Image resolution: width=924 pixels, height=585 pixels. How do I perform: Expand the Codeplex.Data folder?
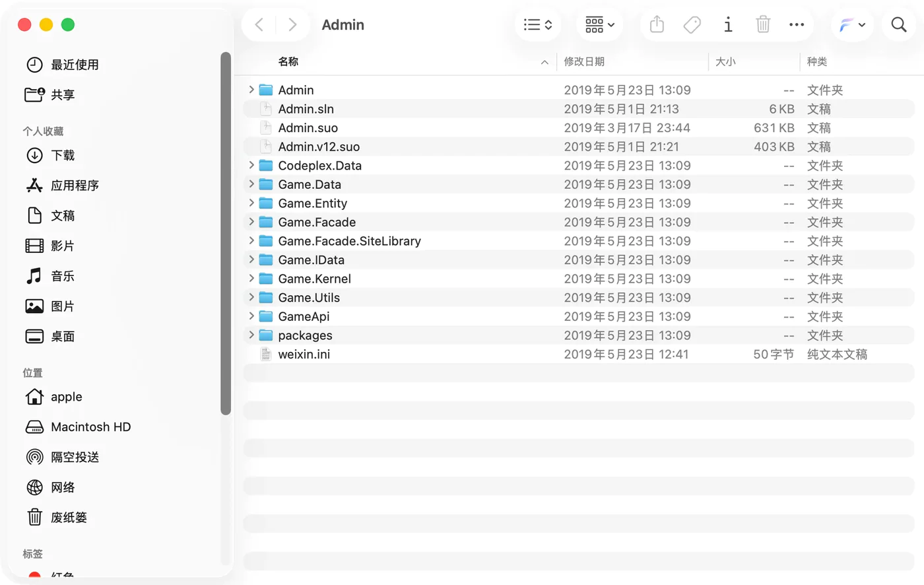[251, 165]
